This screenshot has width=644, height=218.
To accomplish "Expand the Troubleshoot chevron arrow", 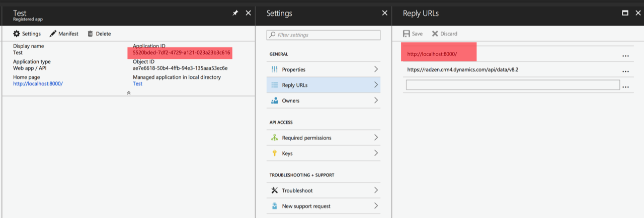I will click(x=375, y=190).
